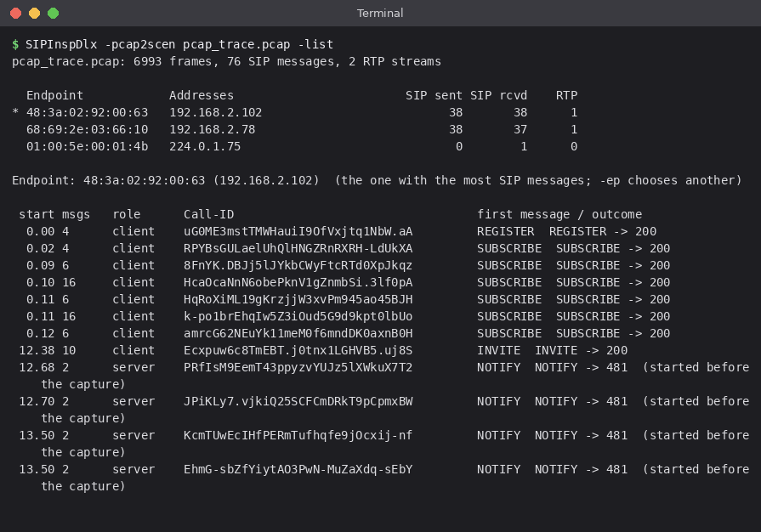
Task: Click the 'RTP' column header
Action: point(566,95)
